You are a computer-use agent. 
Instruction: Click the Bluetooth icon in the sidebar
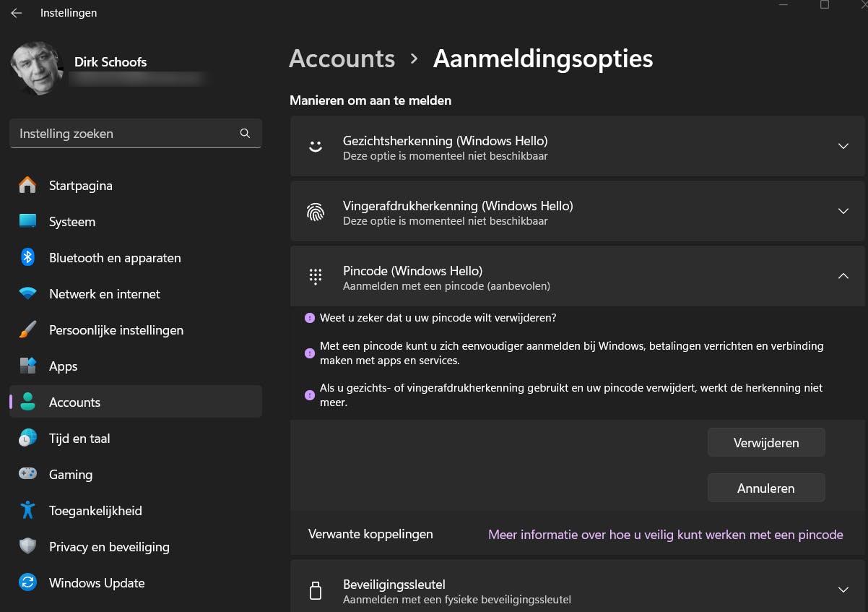coord(27,257)
